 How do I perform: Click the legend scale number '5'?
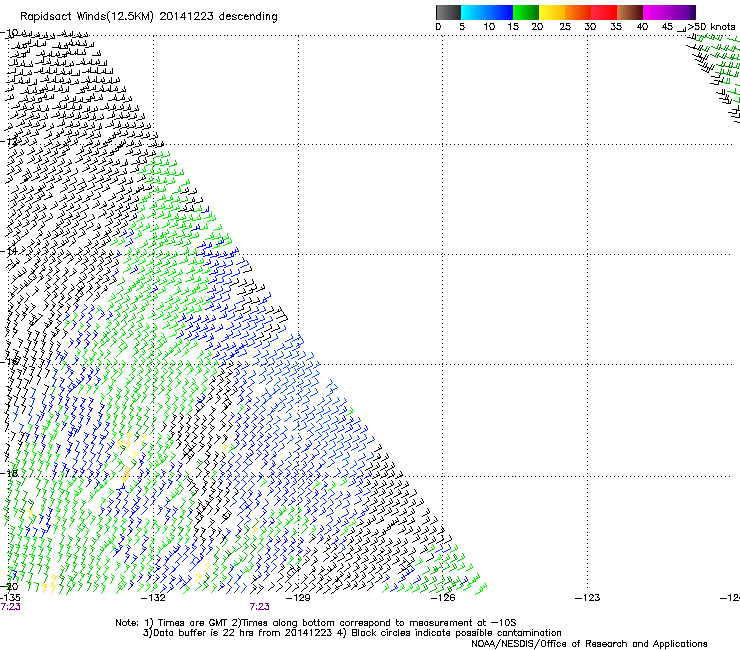pyautogui.click(x=462, y=27)
